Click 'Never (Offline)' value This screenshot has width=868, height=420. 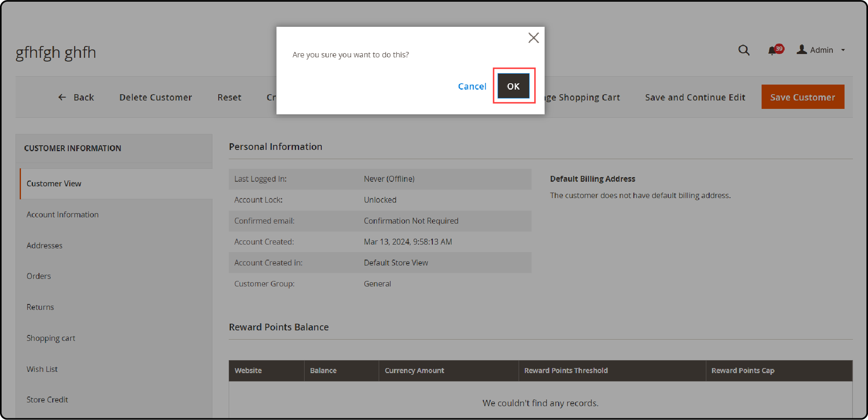tap(389, 179)
